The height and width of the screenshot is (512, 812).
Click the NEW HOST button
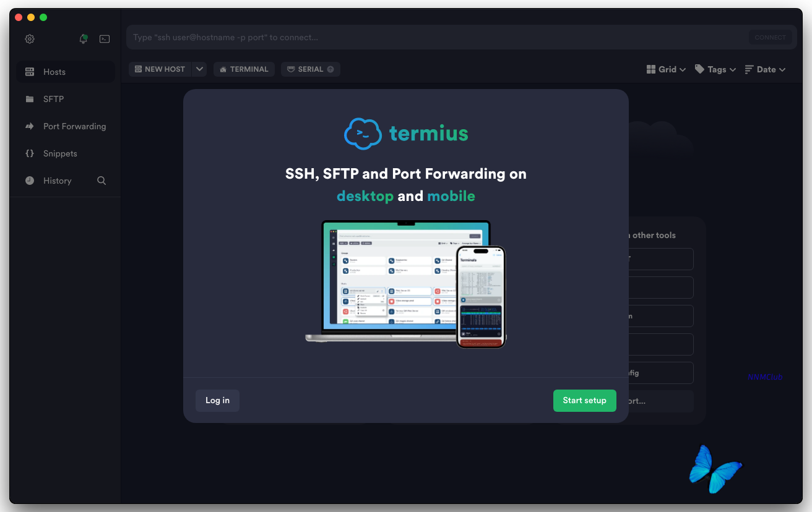tap(160, 69)
